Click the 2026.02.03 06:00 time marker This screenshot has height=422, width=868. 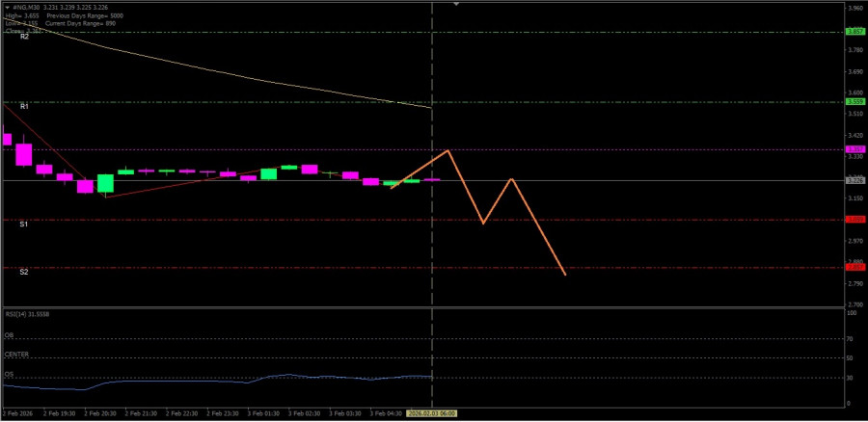[432, 413]
